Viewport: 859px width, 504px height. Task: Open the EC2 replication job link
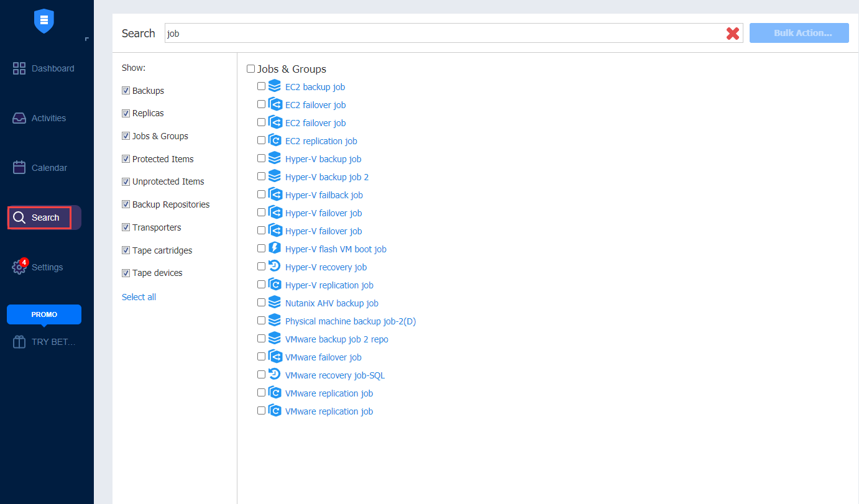[321, 141]
